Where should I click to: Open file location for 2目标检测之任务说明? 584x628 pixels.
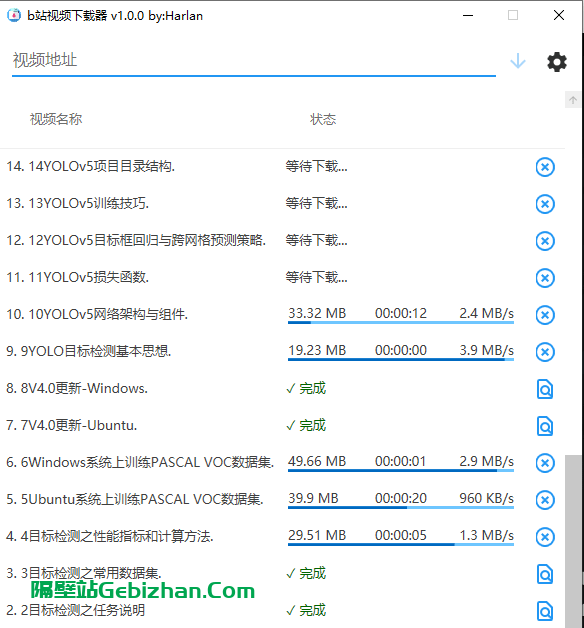[x=545, y=611]
